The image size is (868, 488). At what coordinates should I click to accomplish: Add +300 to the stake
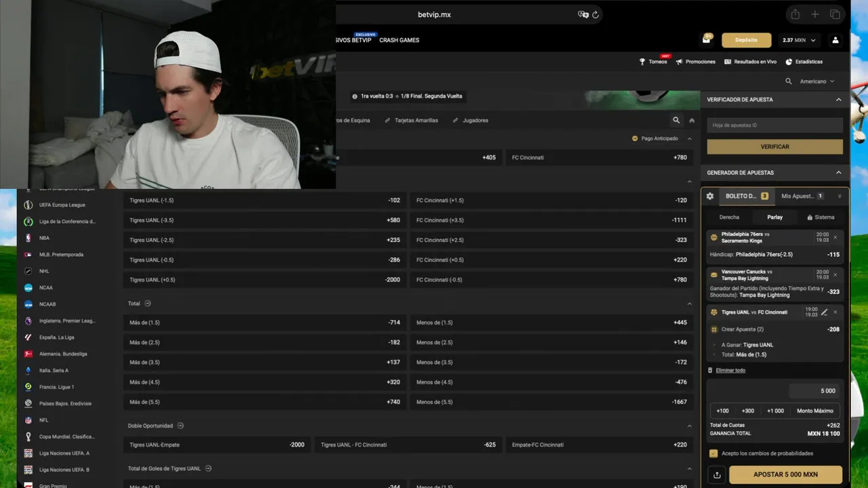[x=747, y=411]
